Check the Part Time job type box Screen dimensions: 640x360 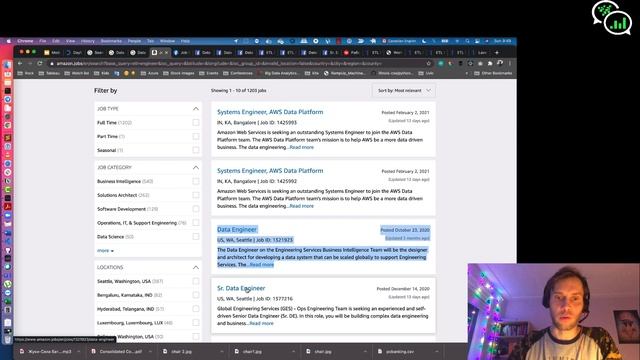[196, 136]
